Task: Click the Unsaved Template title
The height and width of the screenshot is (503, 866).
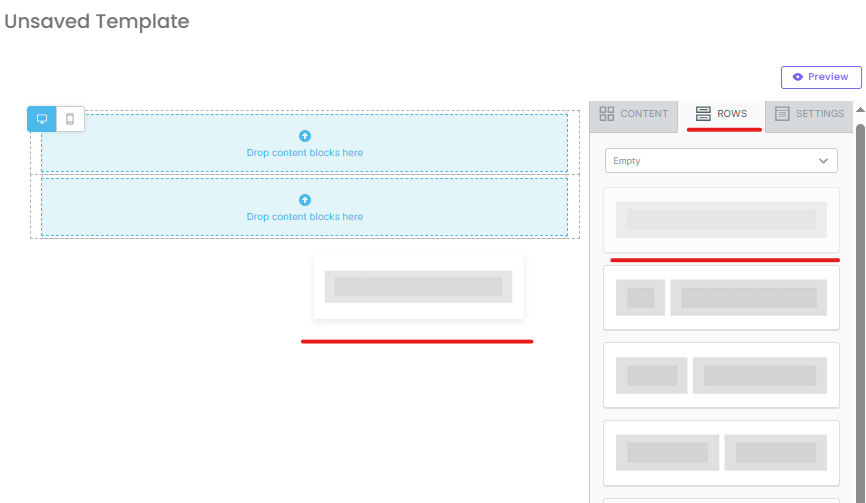Action: (97, 21)
